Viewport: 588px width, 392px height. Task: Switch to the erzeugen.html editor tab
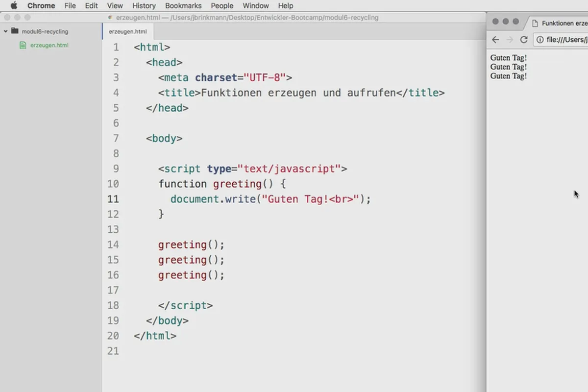[127, 32]
